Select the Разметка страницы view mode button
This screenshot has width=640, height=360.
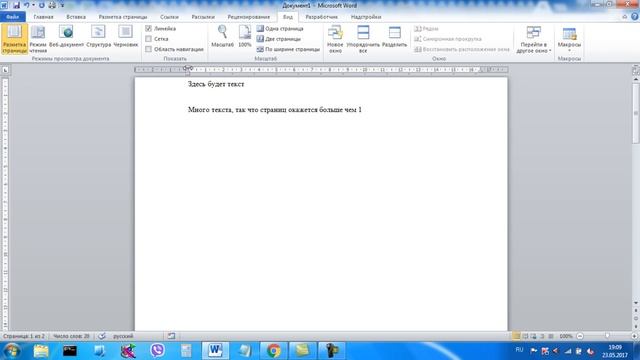[14, 39]
